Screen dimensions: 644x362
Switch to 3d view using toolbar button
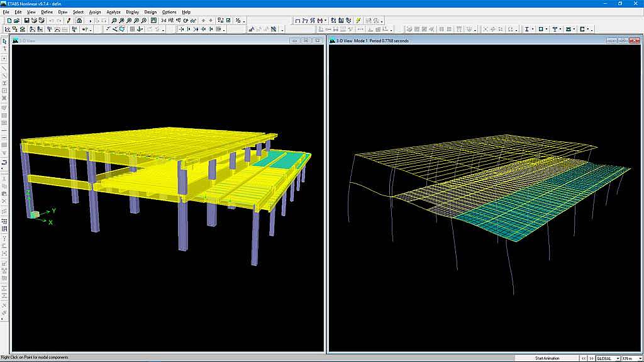click(x=164, y=20)
